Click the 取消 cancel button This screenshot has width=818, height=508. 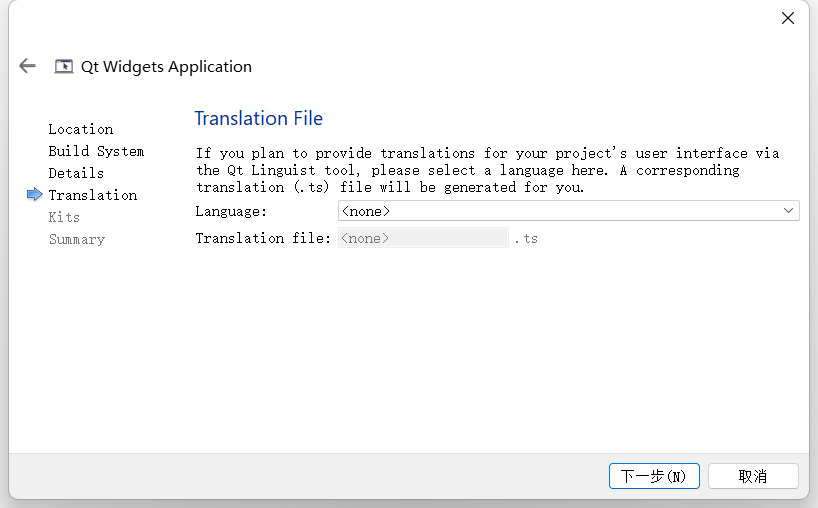[753, 476]
